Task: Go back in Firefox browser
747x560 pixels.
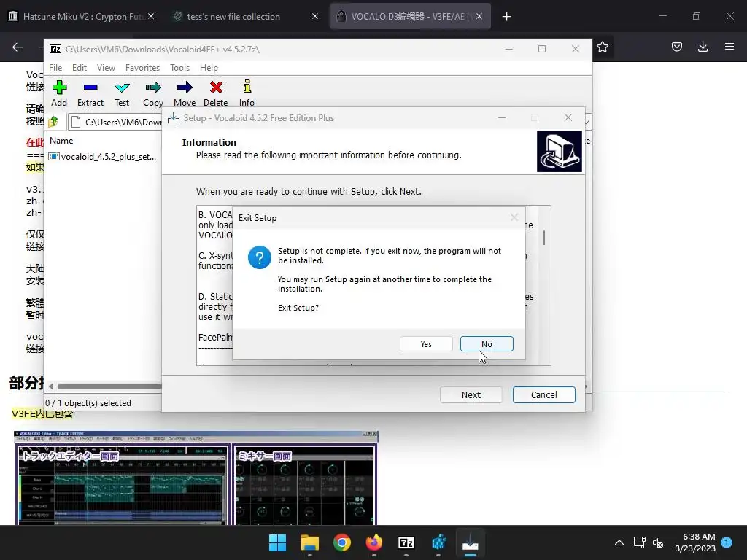Action: (x=18, y=47)
